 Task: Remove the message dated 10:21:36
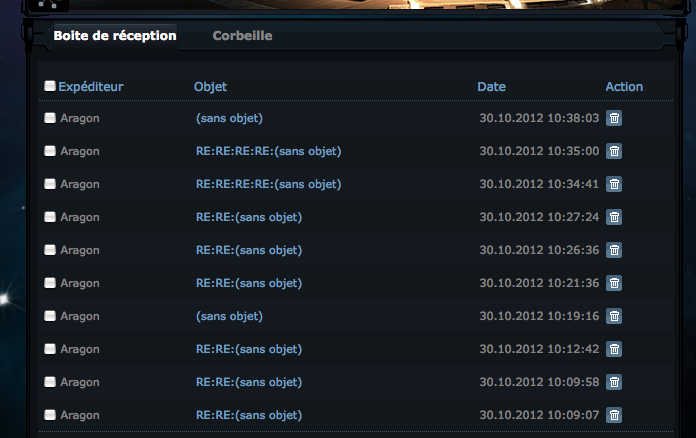[614, 283]
